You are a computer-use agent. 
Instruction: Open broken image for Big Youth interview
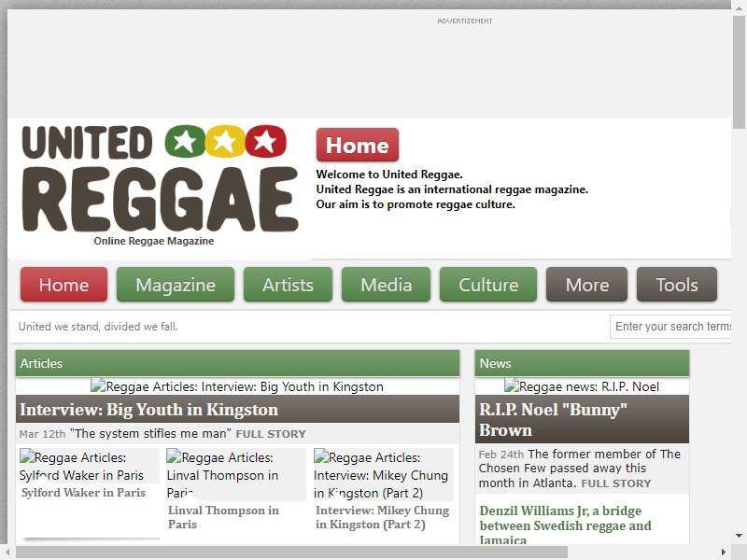click(237, 386)
